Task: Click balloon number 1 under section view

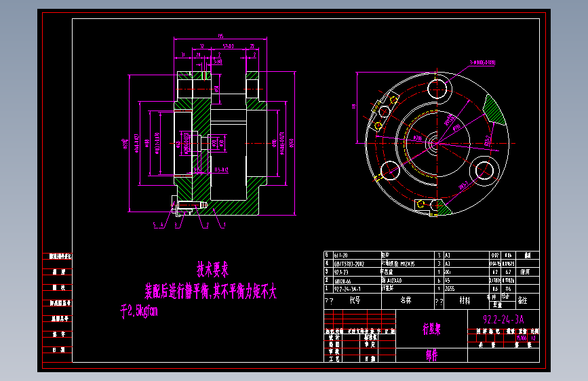Action: pyautogui.click(x=224, y=225)
